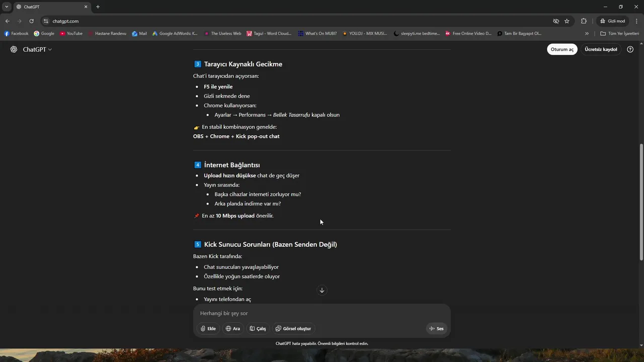The height and width of the screenshot is (362, 644).
Task: Open the Free Online Video Downloader bookmark
Action: tap(468, 34)
